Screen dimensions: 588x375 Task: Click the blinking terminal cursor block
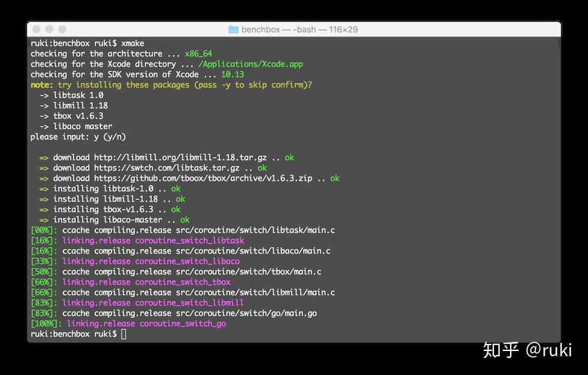click(123, 333)
